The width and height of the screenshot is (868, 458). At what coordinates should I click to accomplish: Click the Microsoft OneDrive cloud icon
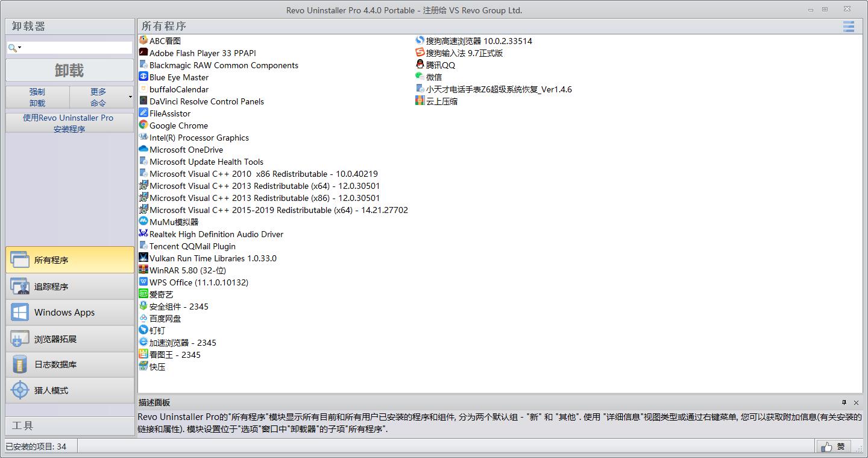143,149
